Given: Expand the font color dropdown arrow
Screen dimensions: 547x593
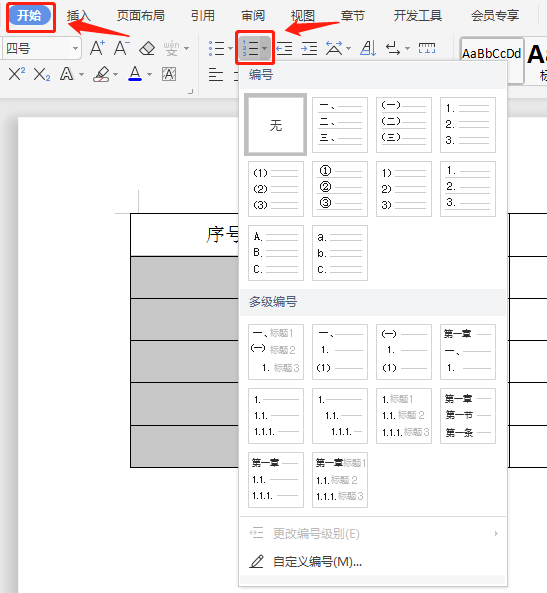Looking at the screenshot, I should [x=149, y=74].
